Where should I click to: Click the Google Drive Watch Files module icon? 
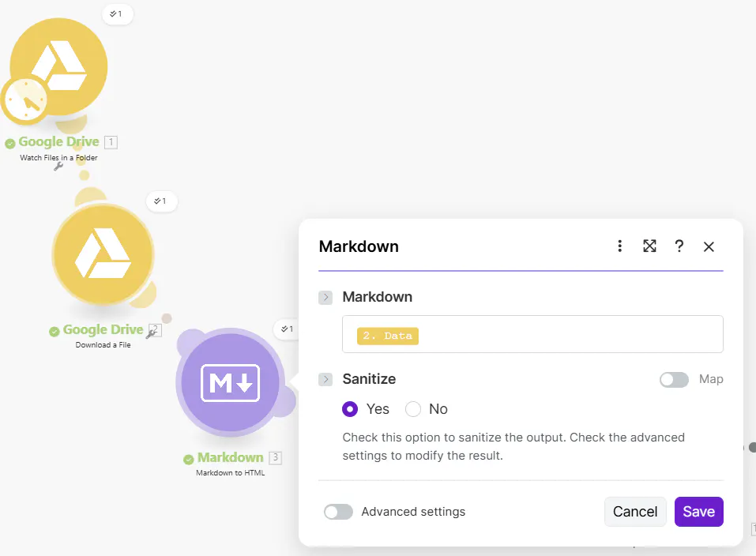[x=60, y=65]
